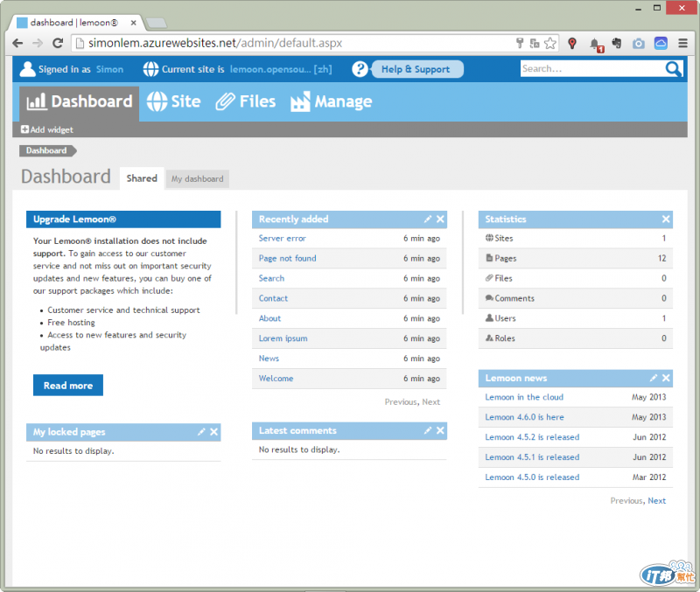The height and width of the screenshot is (592, 700).
Task: Click the browser address bar
Action: click(295, 43)
